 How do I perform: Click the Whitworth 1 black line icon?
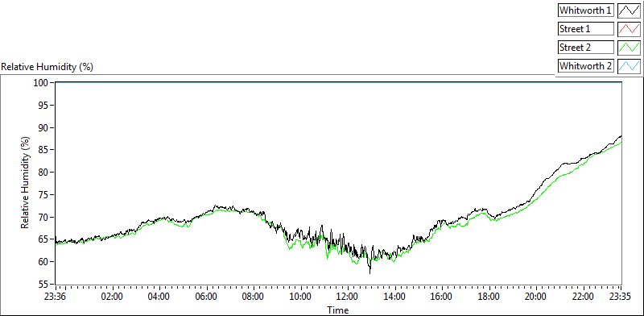pos(629,10)
